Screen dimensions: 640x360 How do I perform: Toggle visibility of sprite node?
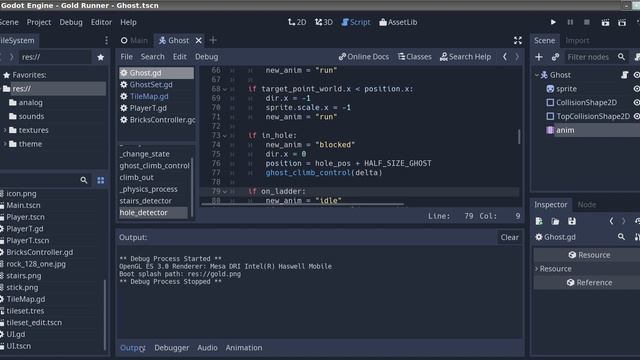tap(636, 89)
